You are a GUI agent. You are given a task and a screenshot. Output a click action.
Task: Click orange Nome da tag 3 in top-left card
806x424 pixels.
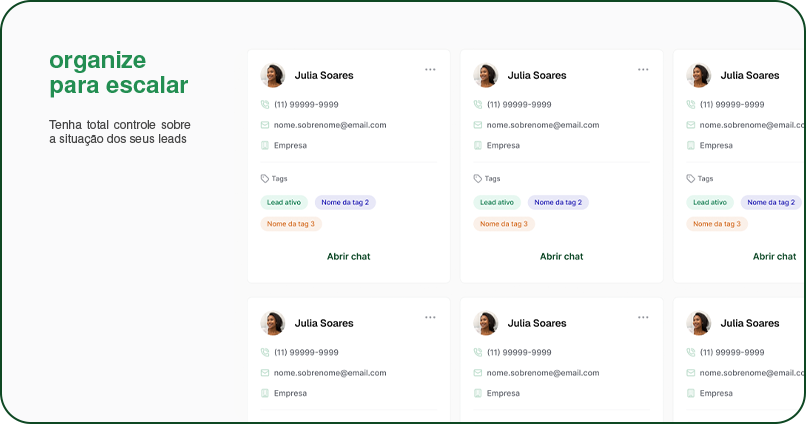pos(291,224)
